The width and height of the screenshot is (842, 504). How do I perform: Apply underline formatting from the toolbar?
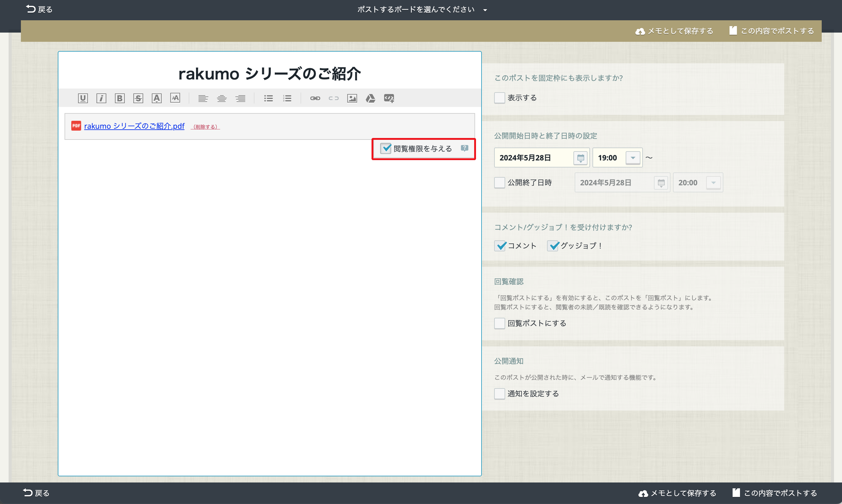(x=83, y=98)
